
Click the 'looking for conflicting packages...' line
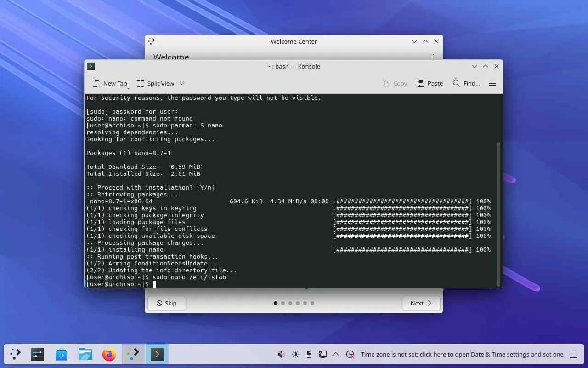pos(151,139)
